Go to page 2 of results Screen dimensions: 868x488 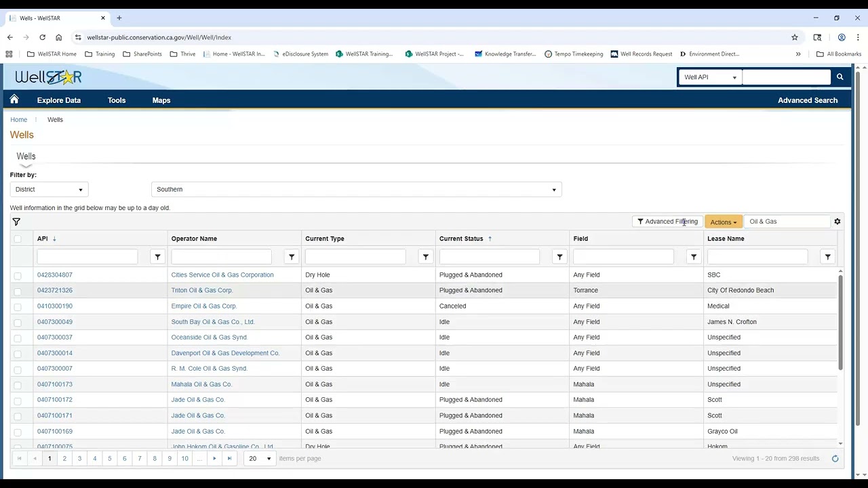64,459
